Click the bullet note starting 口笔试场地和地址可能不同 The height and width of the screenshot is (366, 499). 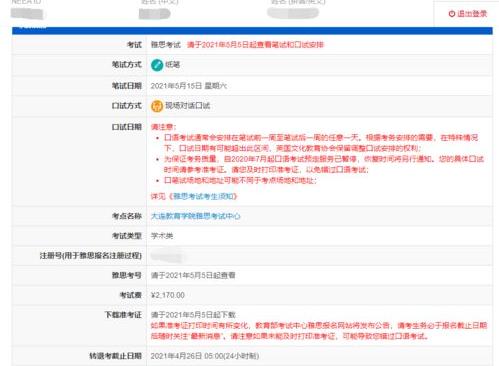[240, 180]
